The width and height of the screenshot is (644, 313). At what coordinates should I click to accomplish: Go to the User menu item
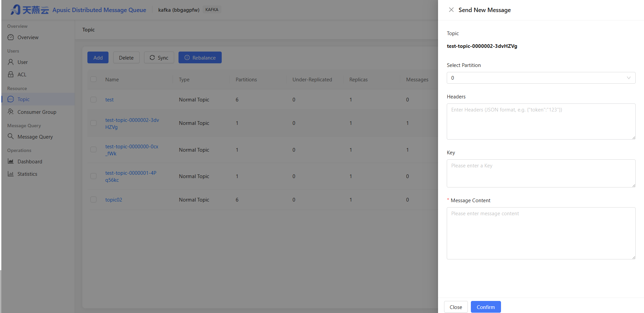click(22, 62)
